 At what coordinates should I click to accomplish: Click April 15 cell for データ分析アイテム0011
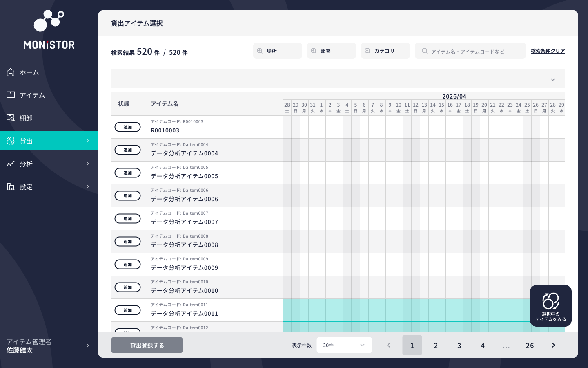(441, 310)
